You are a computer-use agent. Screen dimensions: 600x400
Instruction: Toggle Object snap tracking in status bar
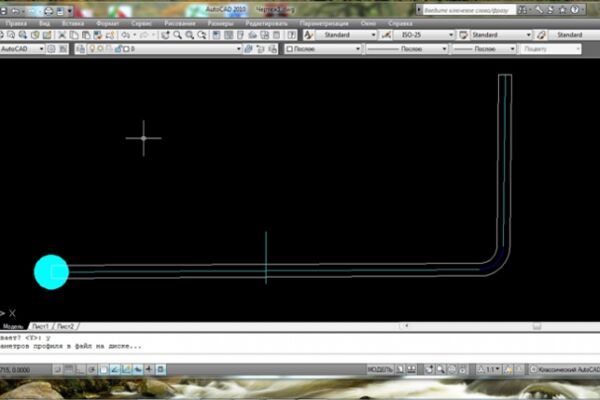point(115,369)
